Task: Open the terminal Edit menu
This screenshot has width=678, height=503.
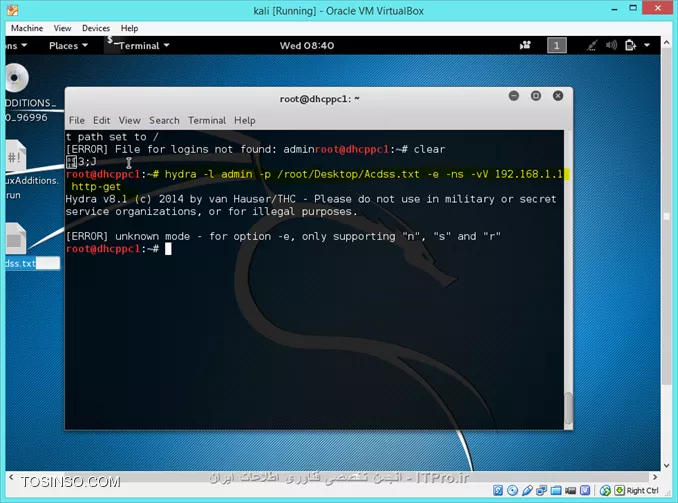Action: coord(102,120)
